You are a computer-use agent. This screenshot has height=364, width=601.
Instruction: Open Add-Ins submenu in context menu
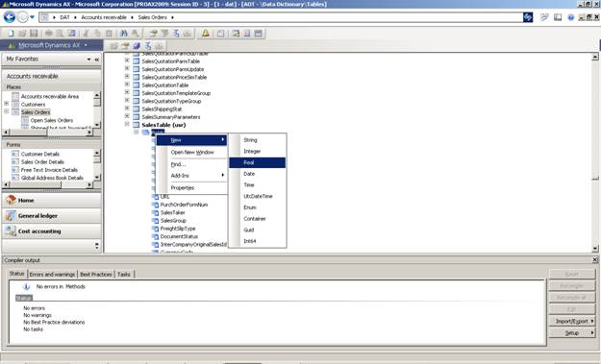(x=192, y=176)
